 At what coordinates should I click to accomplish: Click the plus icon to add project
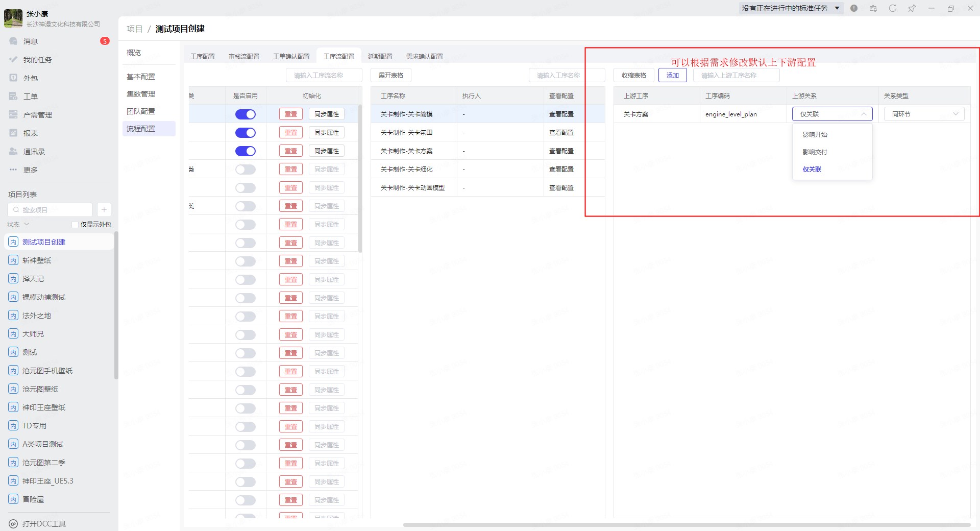coord(104,210)
